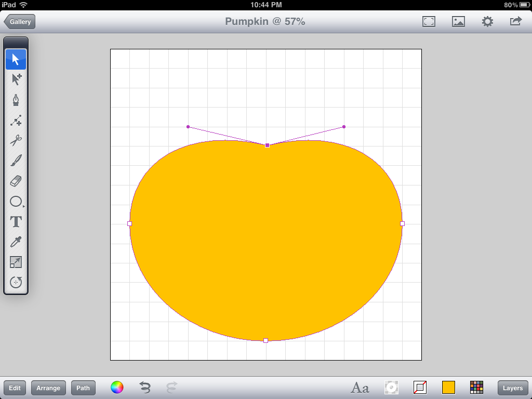
Task: Select the Eyedropper tool
Action: 16,242
